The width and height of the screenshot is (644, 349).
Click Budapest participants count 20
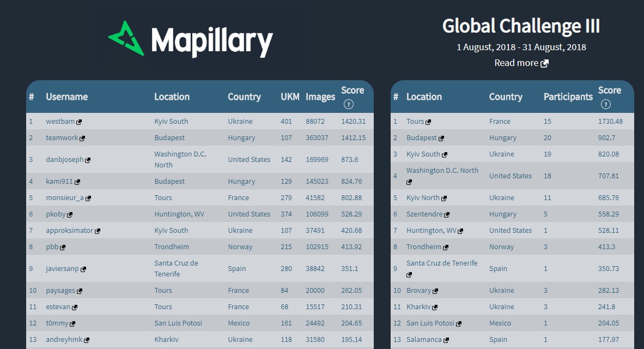pos(547,138)
